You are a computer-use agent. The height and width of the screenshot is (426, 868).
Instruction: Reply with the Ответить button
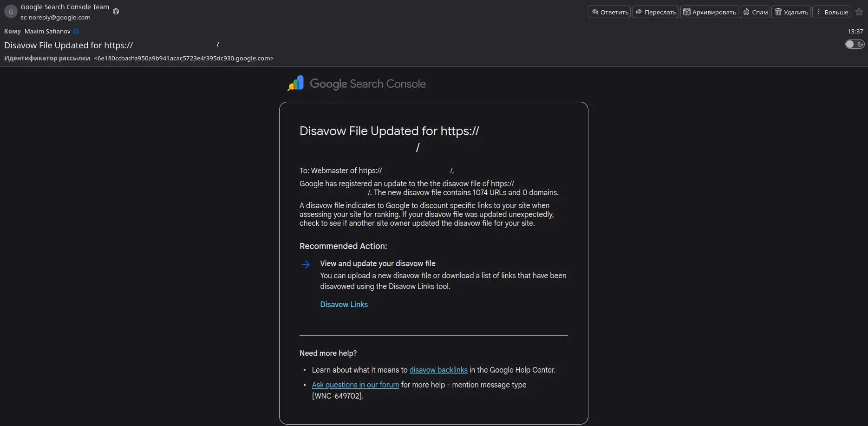click(609, 12)
